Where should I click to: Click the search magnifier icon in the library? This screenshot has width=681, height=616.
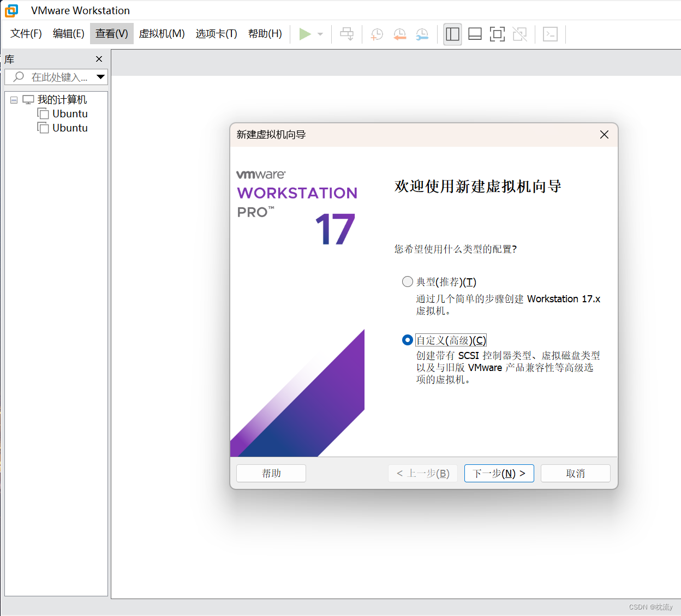point(19,77)
